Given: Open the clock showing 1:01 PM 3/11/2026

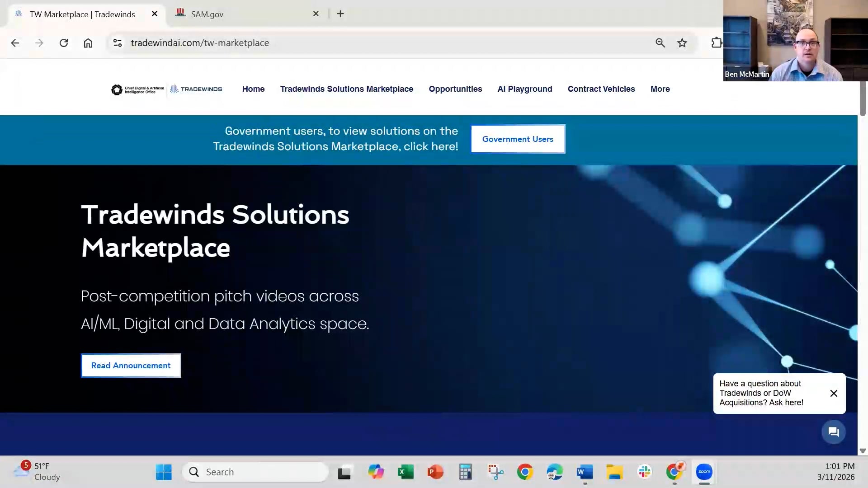Looking at the screenshot, I should click(836, 472).
